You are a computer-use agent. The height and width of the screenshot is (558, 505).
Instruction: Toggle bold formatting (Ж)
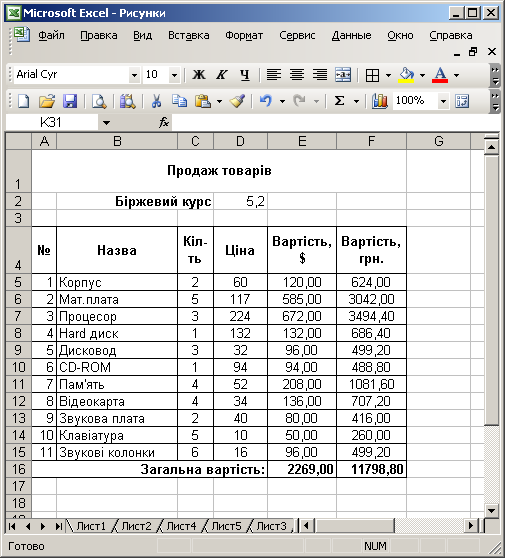pyautogui.click(x=199, y=75)
